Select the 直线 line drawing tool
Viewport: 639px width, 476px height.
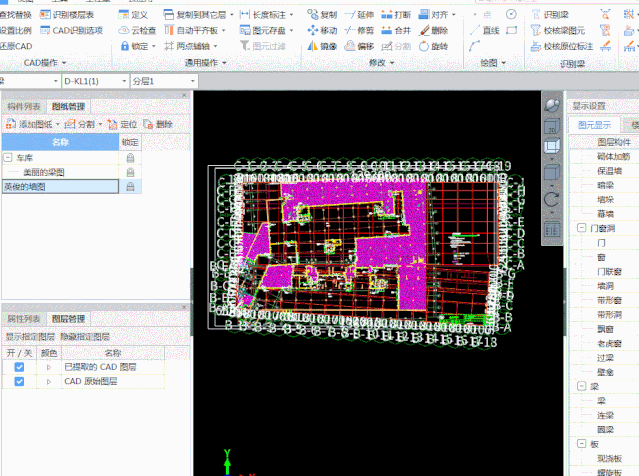(x=484, y=31)
